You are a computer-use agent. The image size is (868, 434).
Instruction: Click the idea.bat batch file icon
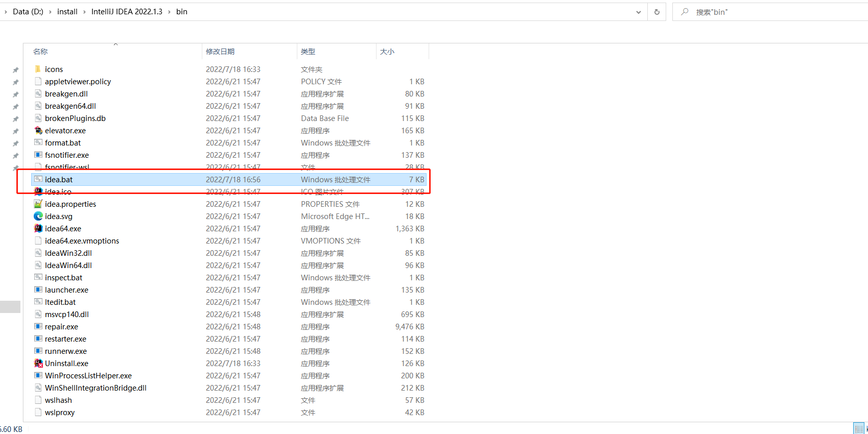(x=38, y=179)
